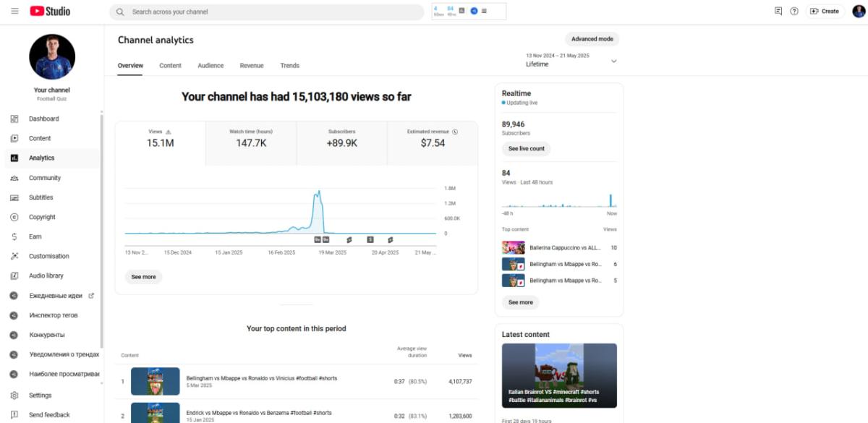
Task: Open the Dashboard icon in sidebar
Action: [x=14, y=119]
